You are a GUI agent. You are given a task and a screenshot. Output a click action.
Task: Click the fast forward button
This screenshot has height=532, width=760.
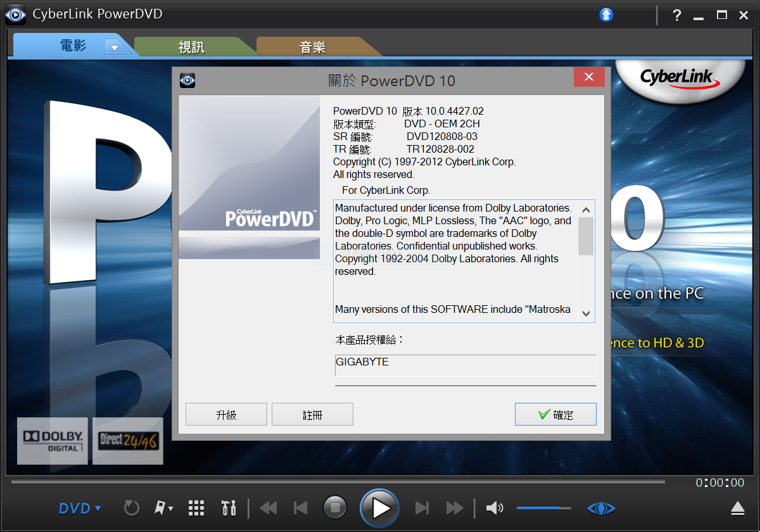[x=455, y=508]
